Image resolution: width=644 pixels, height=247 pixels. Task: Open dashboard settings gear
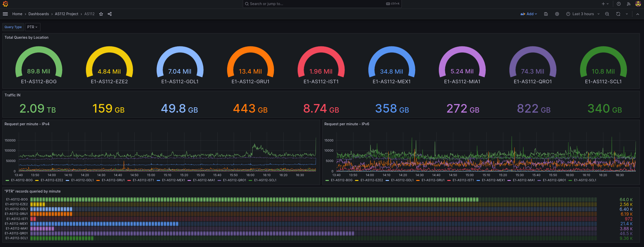tap(557, 14)
